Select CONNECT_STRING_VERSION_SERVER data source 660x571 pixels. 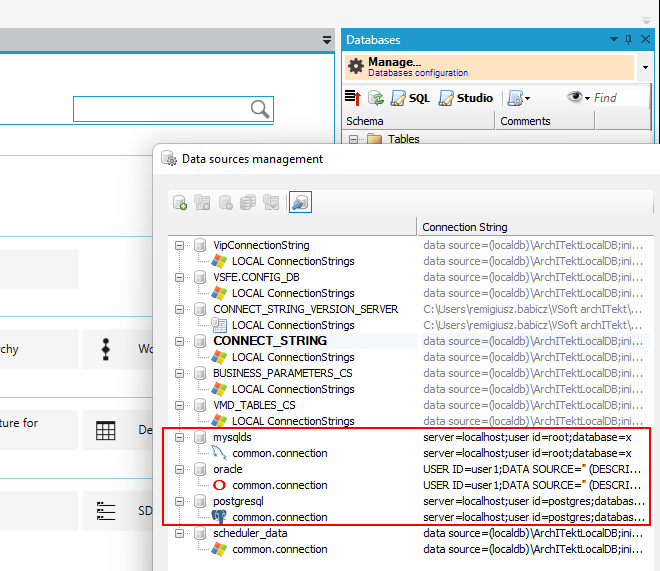pyautogui.click(x=305, y=309)
